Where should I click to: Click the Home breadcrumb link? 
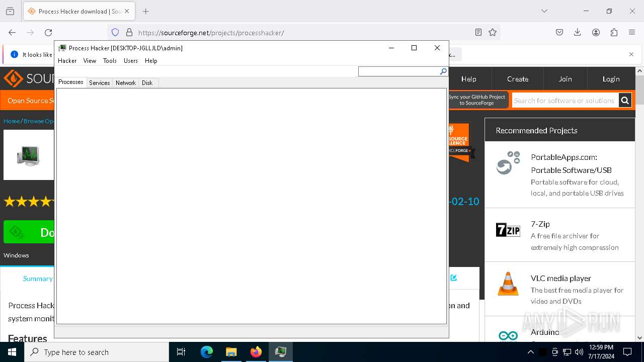[12, 121]
